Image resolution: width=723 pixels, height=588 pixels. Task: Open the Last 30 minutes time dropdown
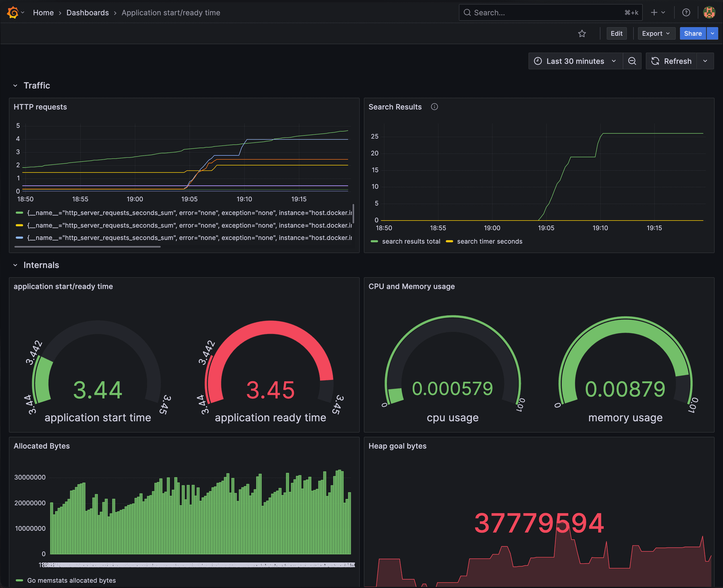click(x=575, y=61)
